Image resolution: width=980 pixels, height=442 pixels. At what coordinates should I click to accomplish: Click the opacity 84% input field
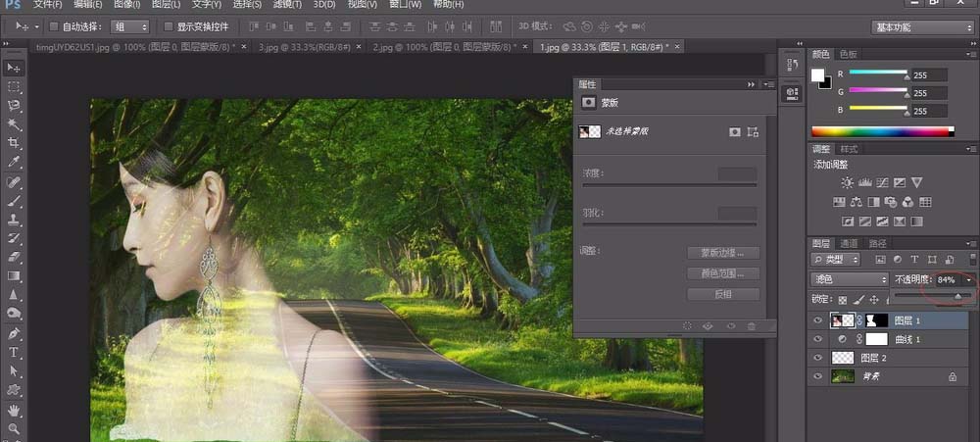[949, 280]
